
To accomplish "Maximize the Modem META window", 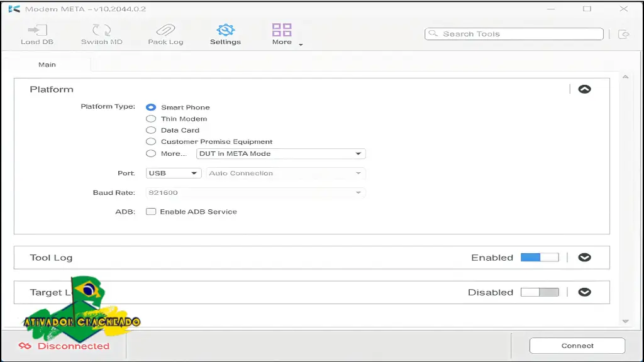I will 587,9.
